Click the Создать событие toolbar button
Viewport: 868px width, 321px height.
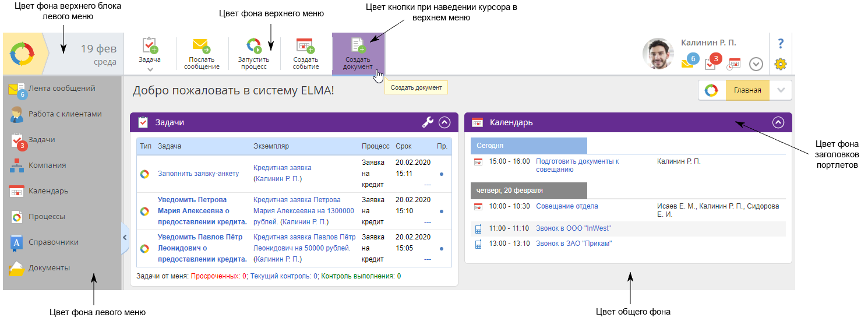306,54
